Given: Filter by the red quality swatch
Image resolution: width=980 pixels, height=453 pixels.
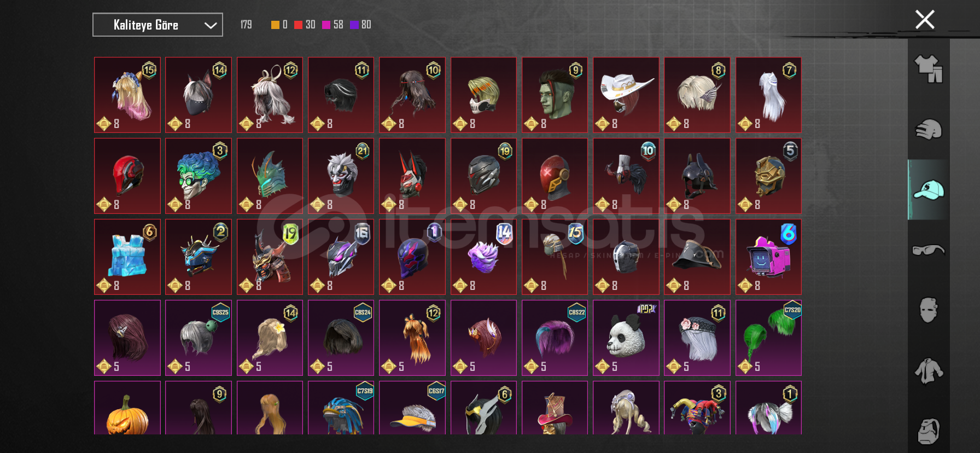Looking at the screenshot, I should click(x=298, y=25).
